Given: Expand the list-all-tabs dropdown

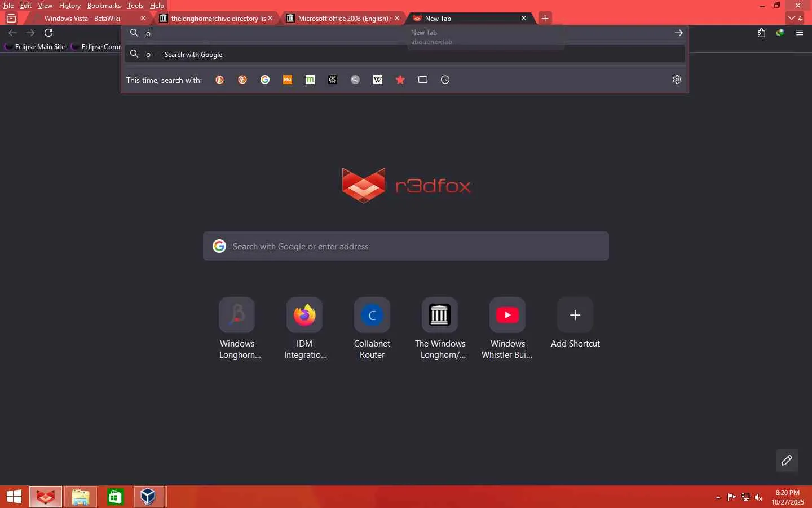Looking at the screenshot, I should (x=795, y=18).
